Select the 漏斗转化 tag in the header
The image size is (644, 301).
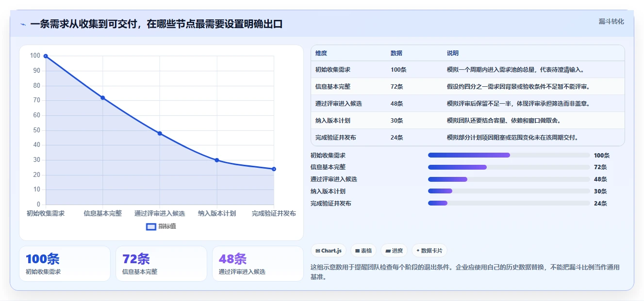611,21
